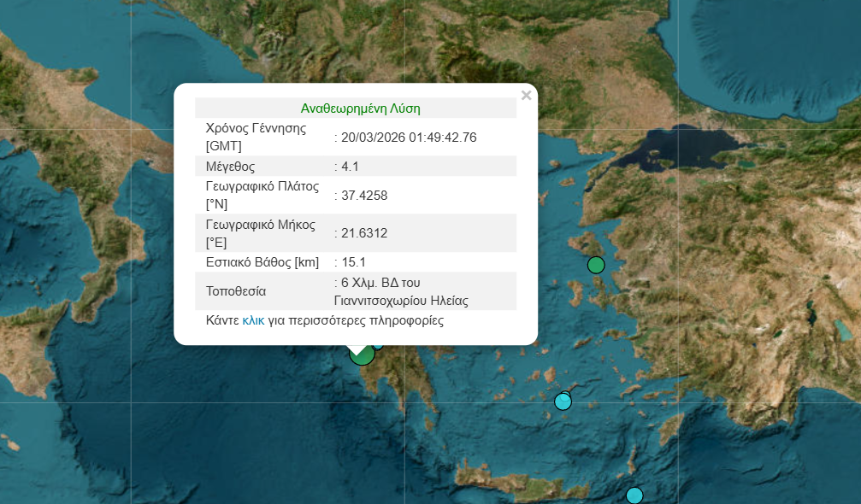861x504 pixels.
Task: Click the magnitude value 4.1
Action: (x=351, y=167)
